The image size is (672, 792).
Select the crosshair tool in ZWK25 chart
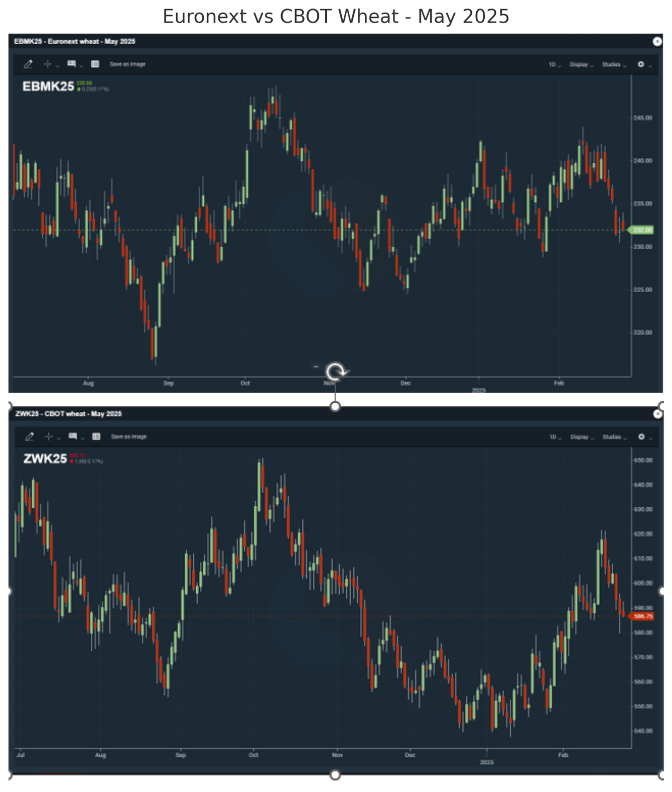49,437
